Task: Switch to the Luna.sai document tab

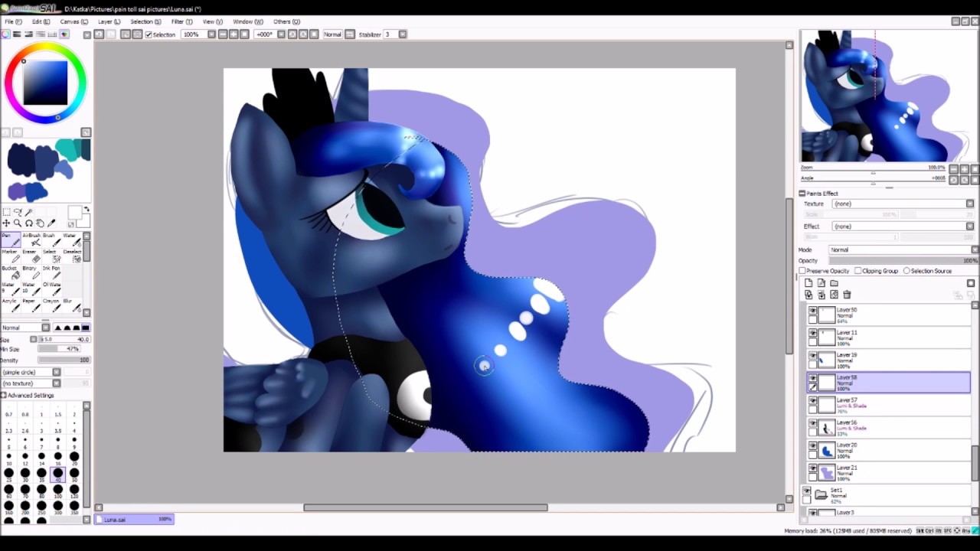Action: 135,520
